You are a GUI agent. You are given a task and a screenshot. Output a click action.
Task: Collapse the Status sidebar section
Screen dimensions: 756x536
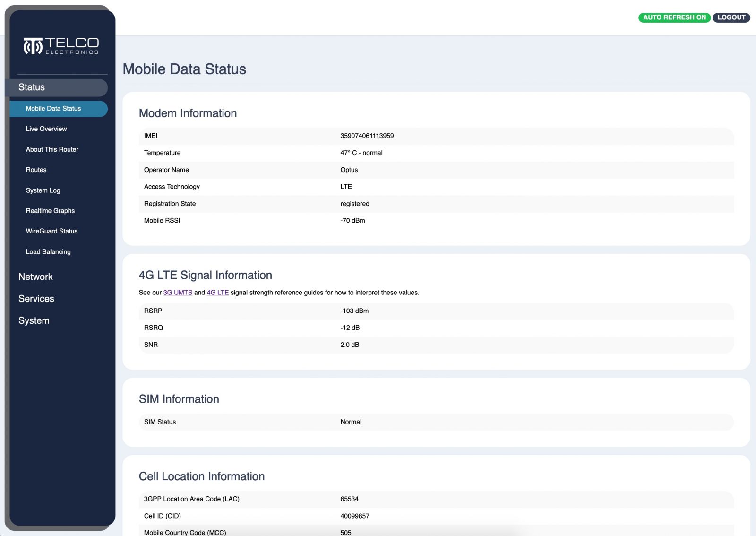coord(56,87)
